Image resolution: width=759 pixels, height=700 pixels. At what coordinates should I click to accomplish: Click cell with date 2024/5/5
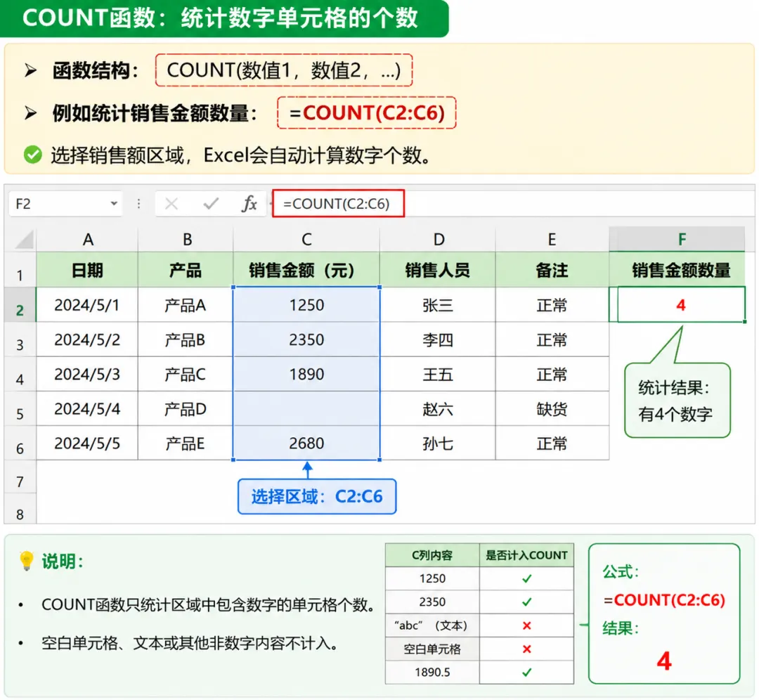pos(88,443)
